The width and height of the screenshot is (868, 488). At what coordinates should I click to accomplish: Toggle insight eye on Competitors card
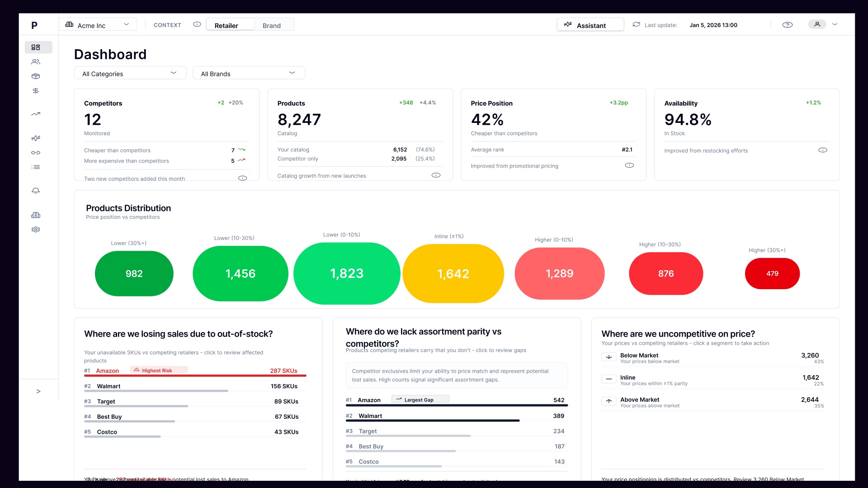pos(242,178)
